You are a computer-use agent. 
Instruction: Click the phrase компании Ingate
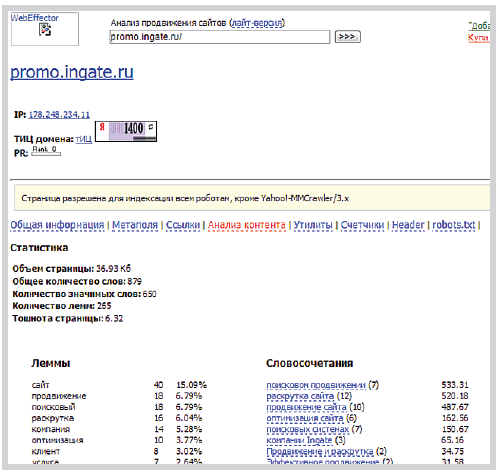(x=299, y=440)
